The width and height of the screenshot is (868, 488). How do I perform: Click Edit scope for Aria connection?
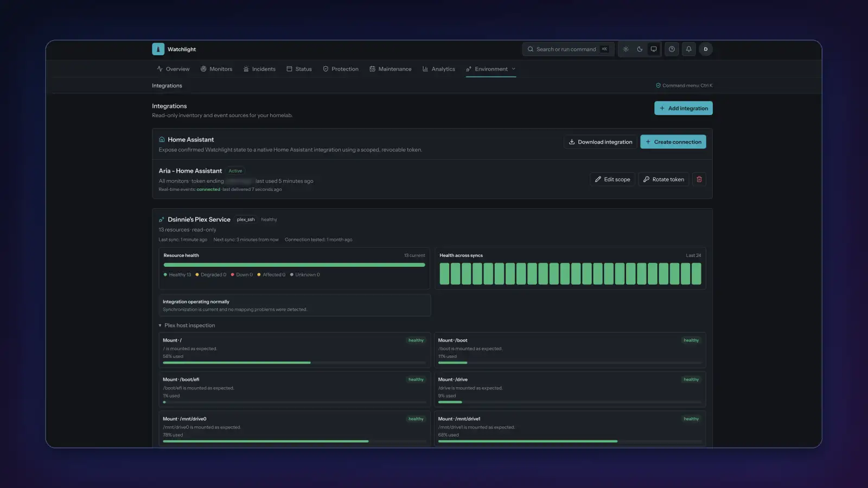click(x=612, y=179)
